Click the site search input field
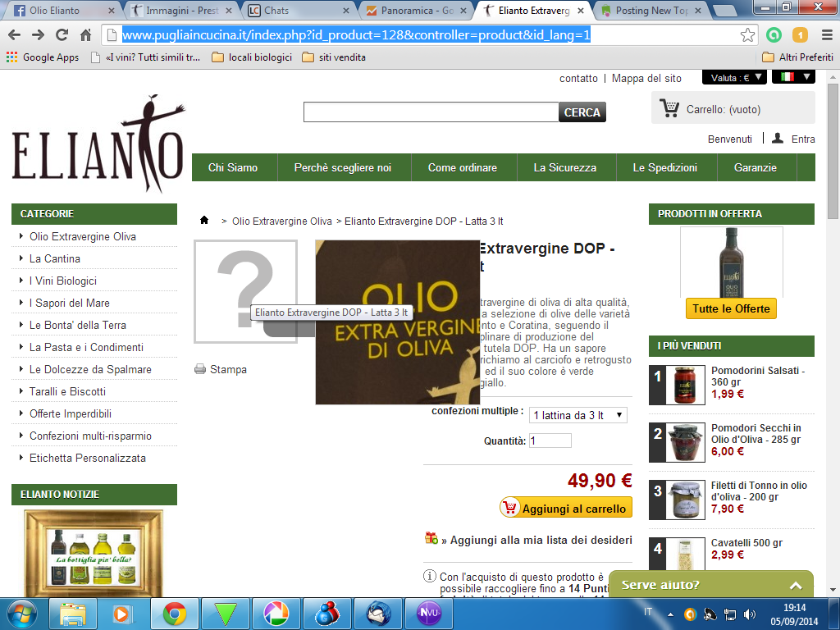The width and height of the screenshot is (840, 630). click(x=431, y=112)
